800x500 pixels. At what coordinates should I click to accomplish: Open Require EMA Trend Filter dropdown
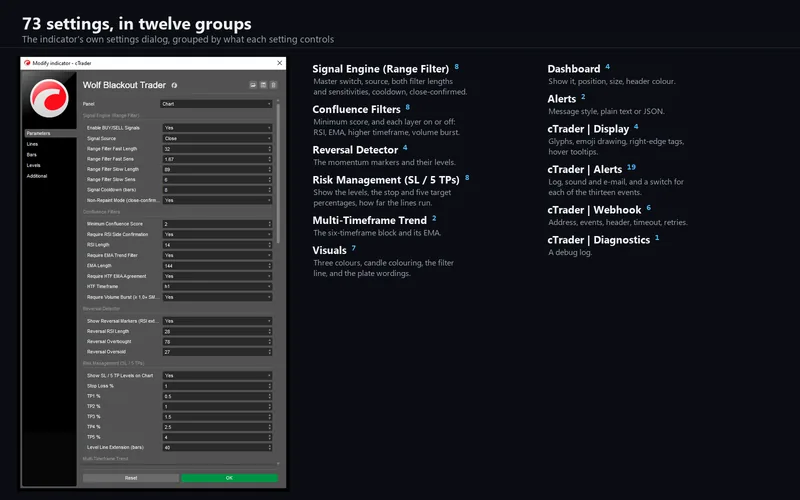[217, 255]
